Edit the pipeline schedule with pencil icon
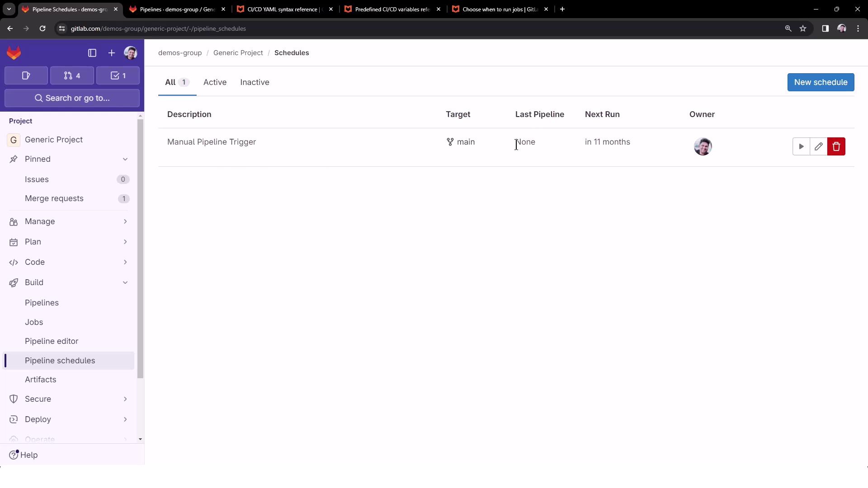This screenshot has width=868, height=488. tap(818, 146)
